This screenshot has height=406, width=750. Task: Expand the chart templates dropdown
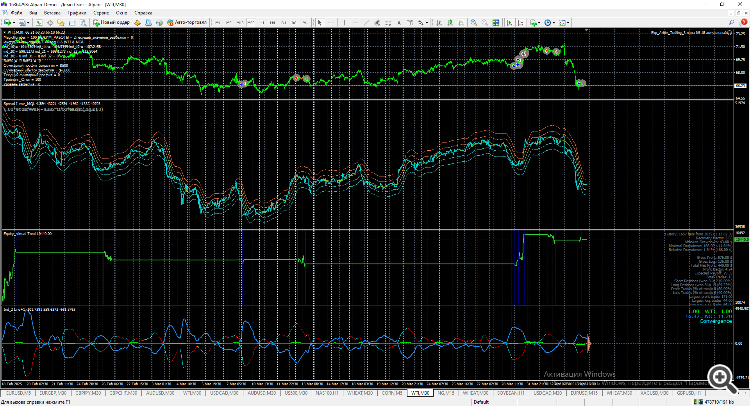(568, 22)
